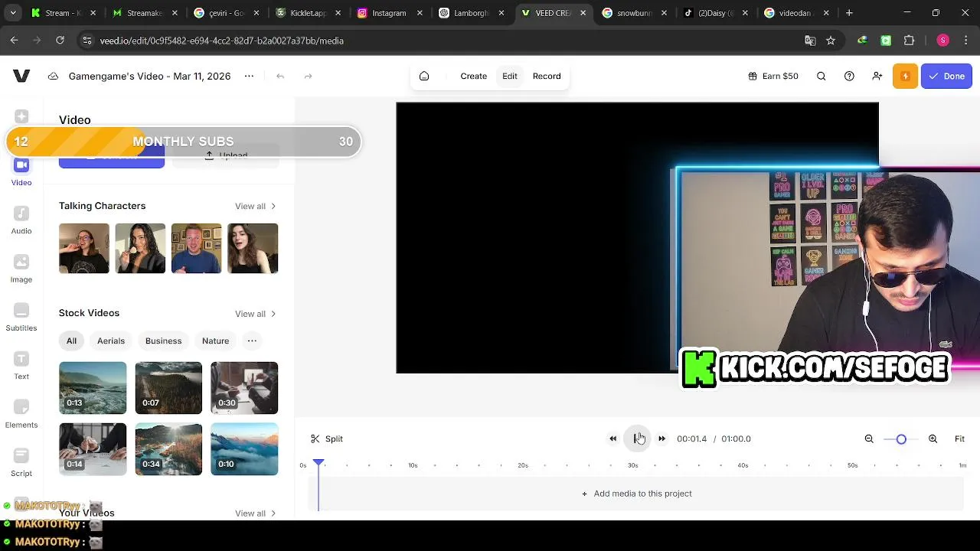Click the Done button
The height and width of the screenshot is (551, 980).
point(946,76)
